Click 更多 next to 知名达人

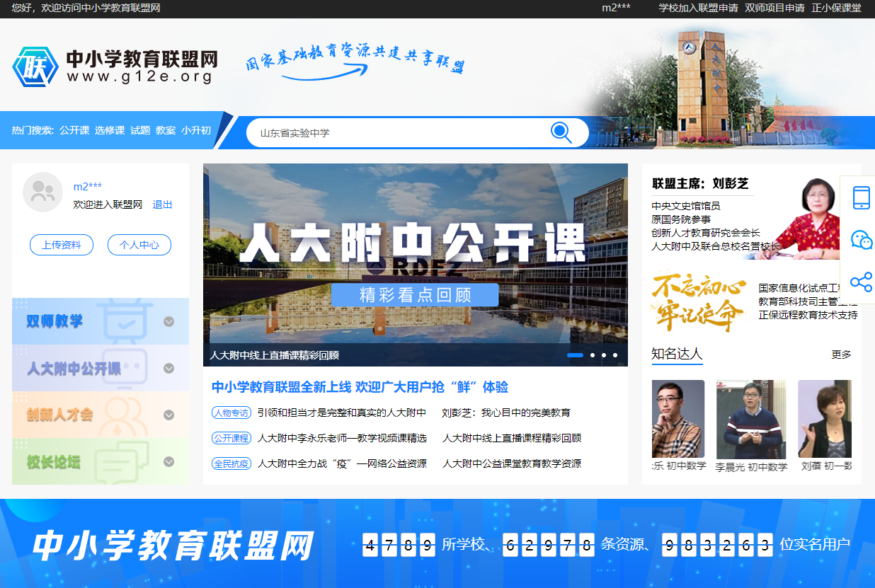[x=841, y=354]
